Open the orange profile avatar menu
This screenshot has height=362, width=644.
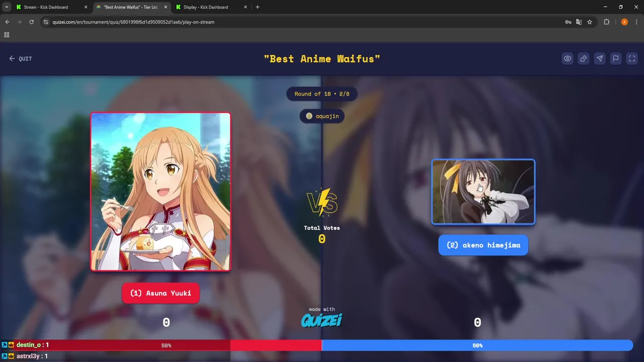[624, 22]
